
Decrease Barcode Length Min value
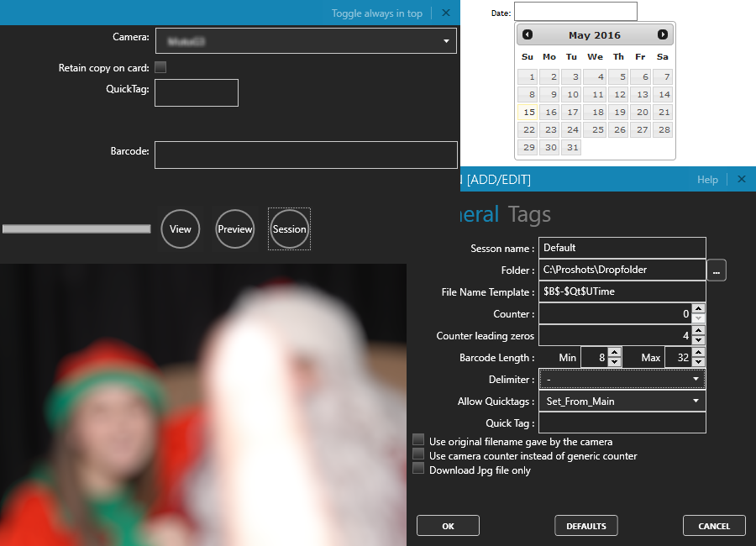(614, 362)
